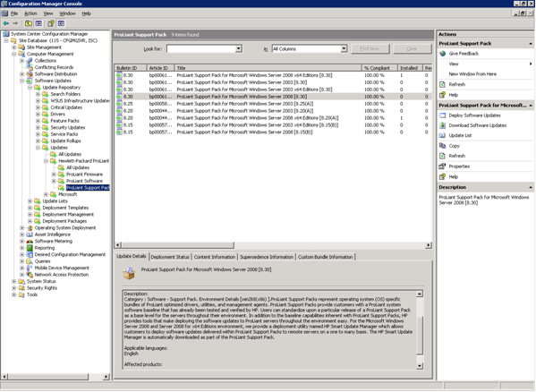Click the Help icon under ProLiant Support Pack actions
This screenshot has height=392, width=536.
(443, 95)
